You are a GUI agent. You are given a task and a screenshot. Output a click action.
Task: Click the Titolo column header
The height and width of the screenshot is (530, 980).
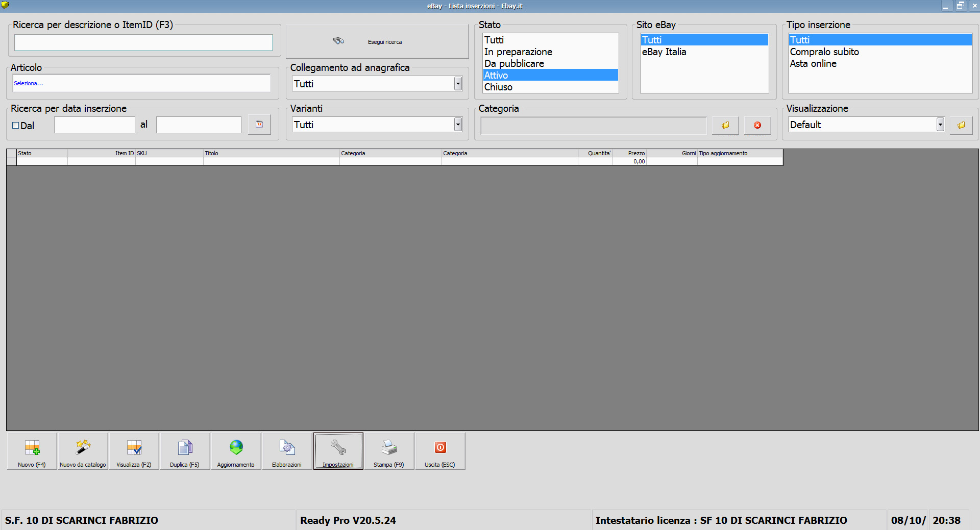tap(272, 153)
